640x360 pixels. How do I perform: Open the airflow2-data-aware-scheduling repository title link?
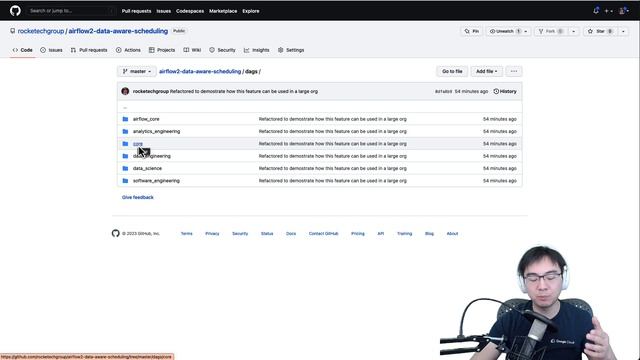point(118,31)
